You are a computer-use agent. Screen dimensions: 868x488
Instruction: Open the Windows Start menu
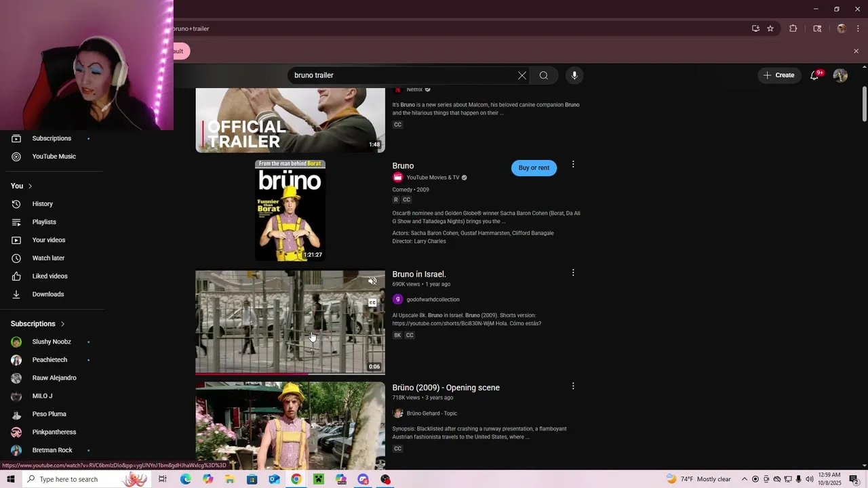(10, 479)
